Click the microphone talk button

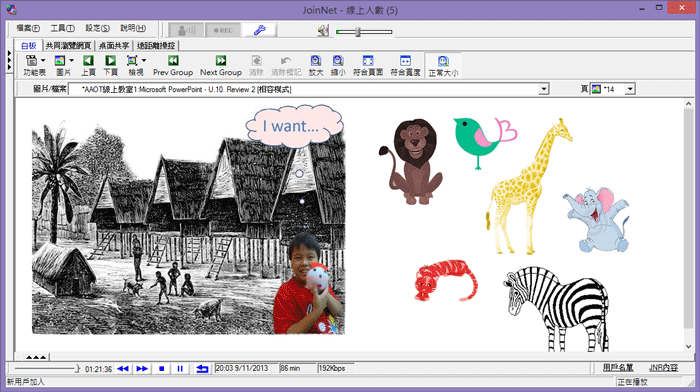click(x=187, y=30)
